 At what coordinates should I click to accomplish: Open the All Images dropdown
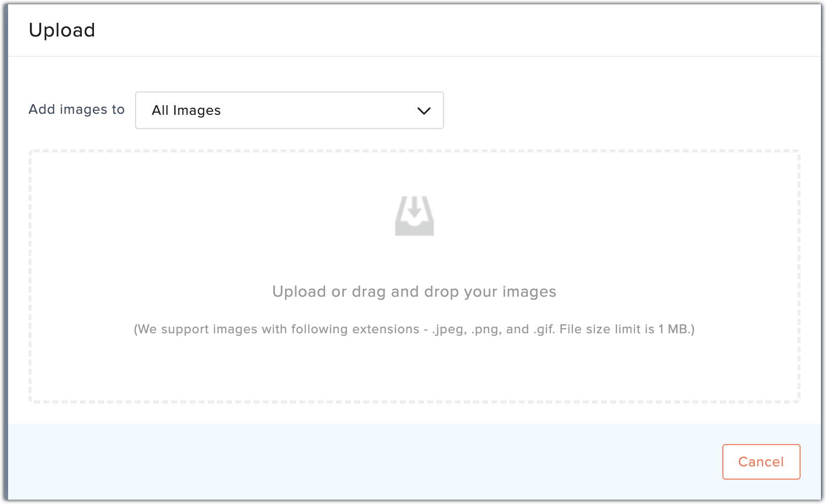[x=289, y=110]
